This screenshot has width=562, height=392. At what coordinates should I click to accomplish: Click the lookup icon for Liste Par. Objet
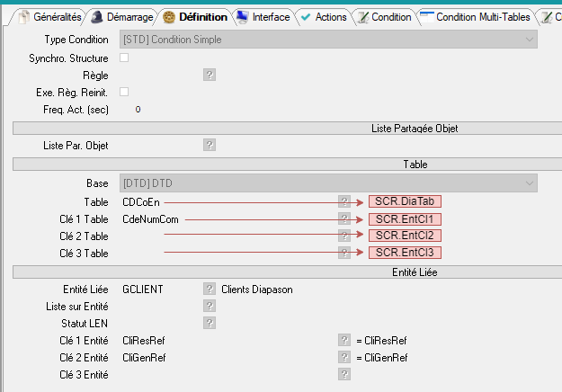click(210, 145)
